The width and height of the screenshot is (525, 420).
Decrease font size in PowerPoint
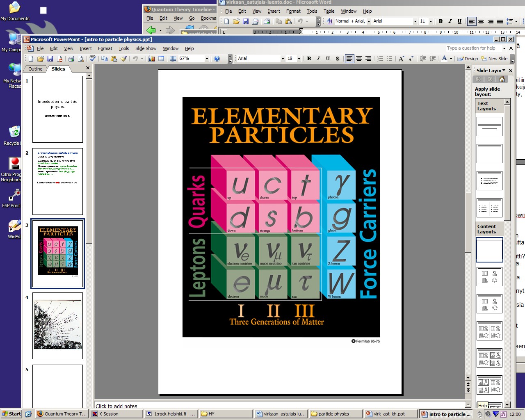411,59
